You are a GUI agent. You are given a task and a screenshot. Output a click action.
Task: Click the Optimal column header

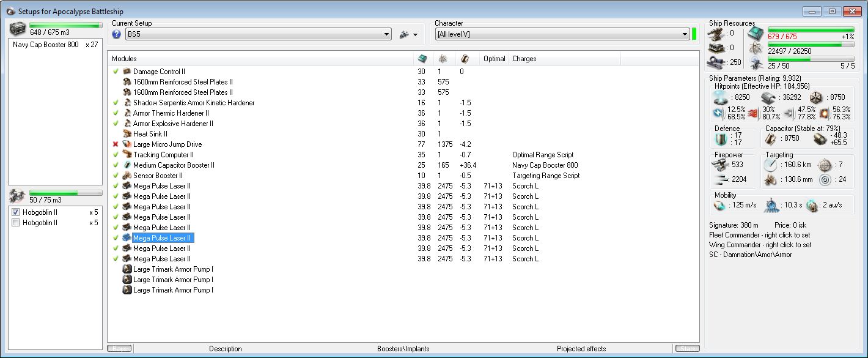(x=494, y=59)
